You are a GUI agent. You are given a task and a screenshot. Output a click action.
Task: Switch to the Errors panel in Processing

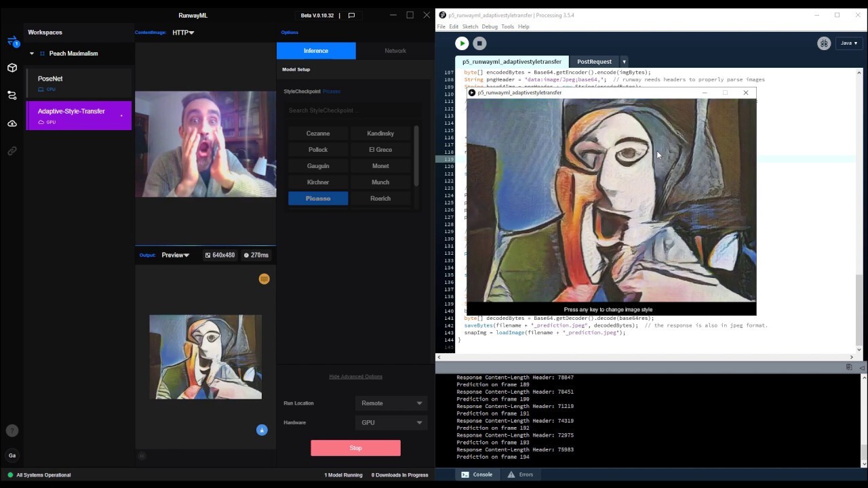(521, 474)
